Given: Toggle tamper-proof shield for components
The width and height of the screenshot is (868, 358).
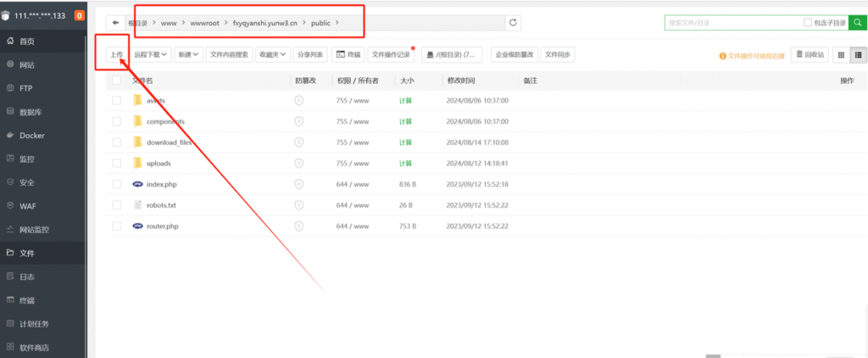Looking at the screenshot, I should (299, 121).
